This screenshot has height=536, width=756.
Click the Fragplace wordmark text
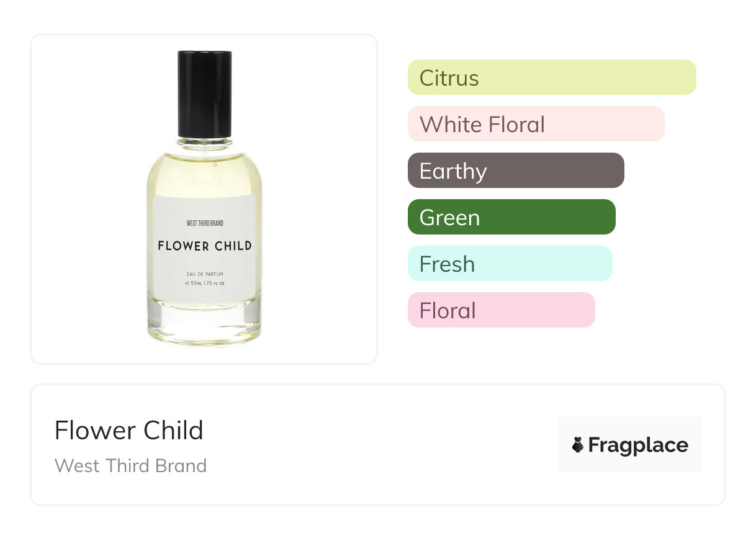(x=638, y=445)
